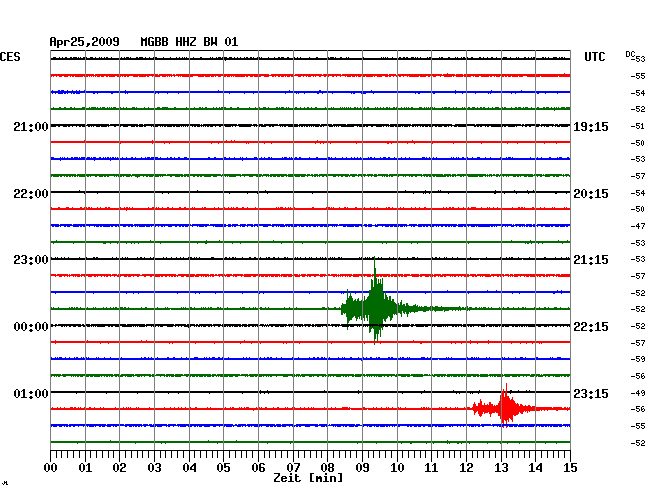650x494 pixels.
Task: Click the 02 minute axis label
Action: [119, 467]
